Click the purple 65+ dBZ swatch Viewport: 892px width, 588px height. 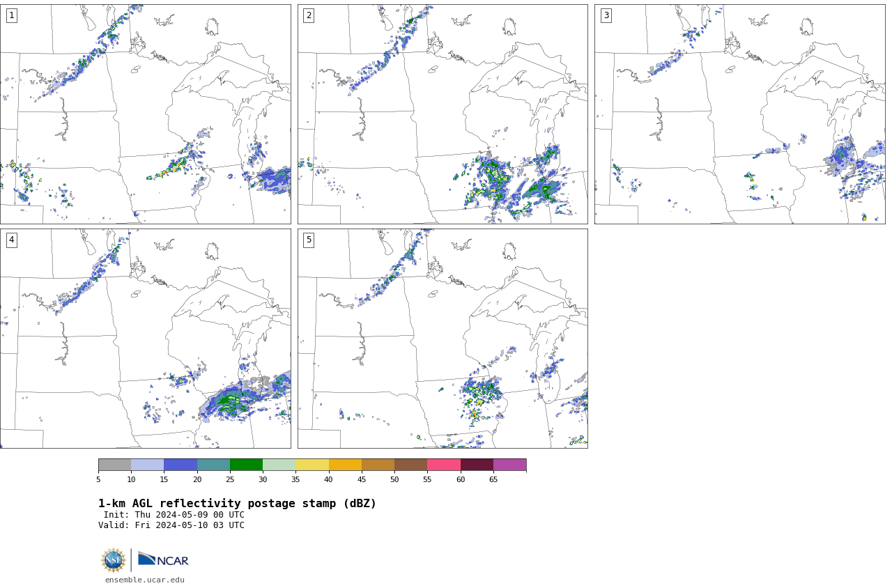[509, 465]
